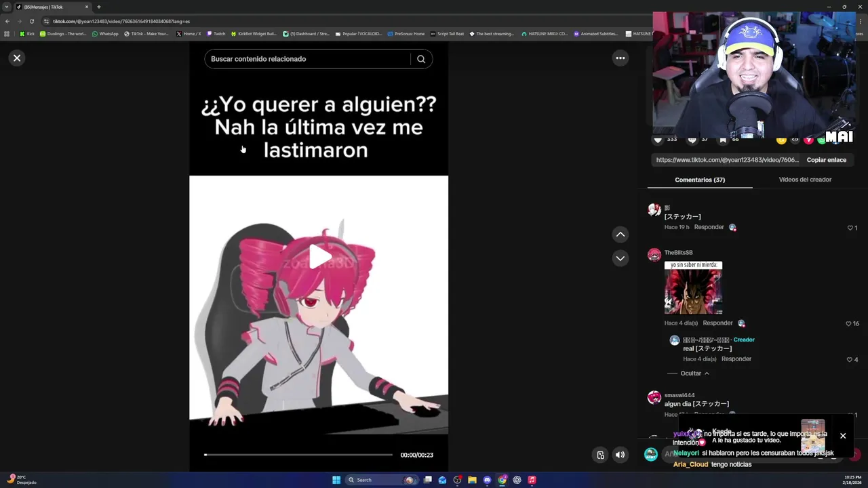Open File Explorer from taskbar
868x488 pixels.
coord(472,480)
